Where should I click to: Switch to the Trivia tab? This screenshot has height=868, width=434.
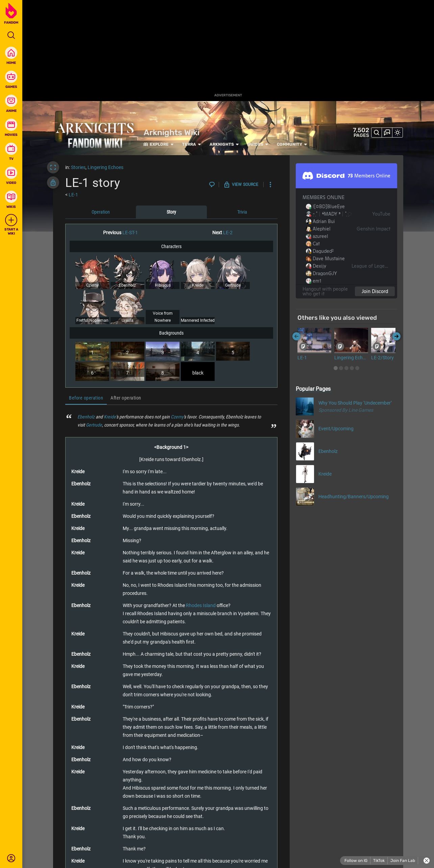pyautogui.click(x=242, y=212)
